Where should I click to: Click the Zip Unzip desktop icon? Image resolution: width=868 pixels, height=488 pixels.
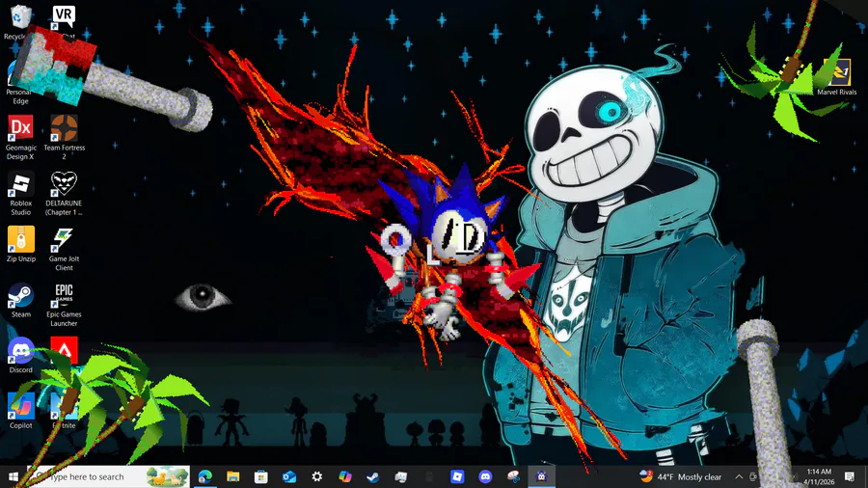pyautogui.click(x=21, y=244)
